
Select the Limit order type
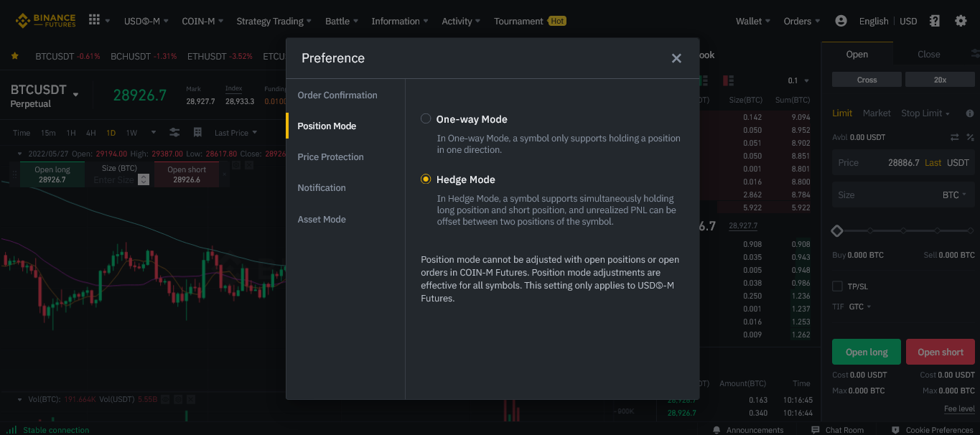click(x=842, y=113)
